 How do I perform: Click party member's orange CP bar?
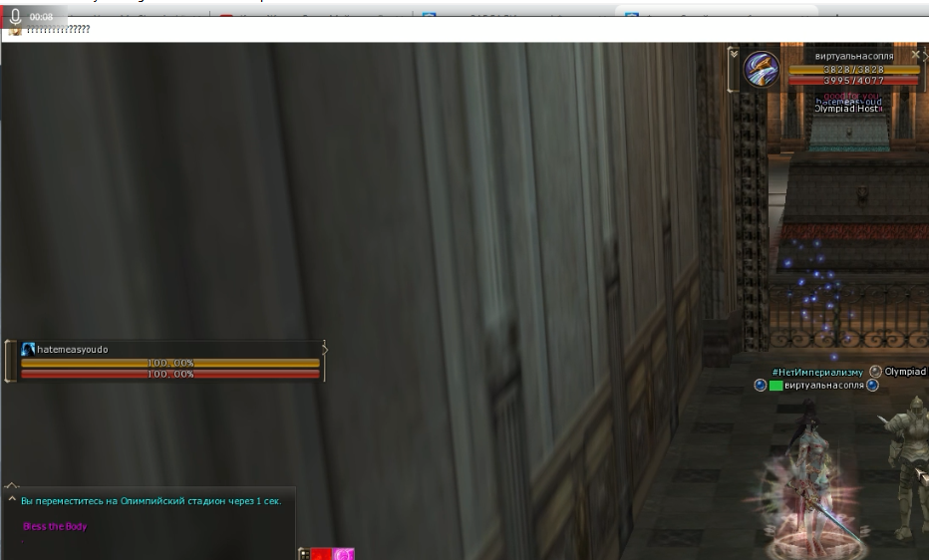coord(169,363)
